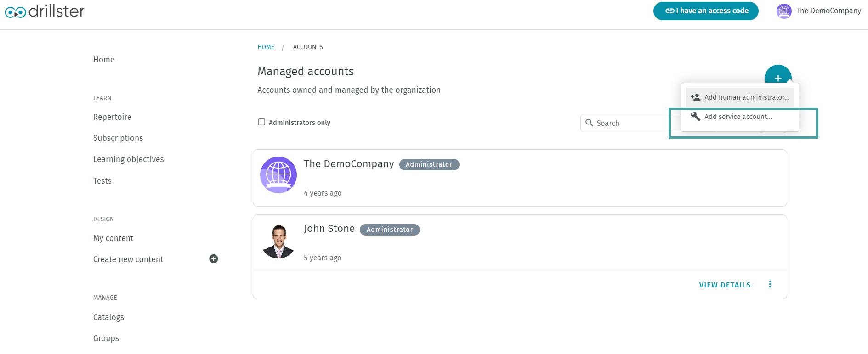Open Groups in the sidebar
The height and width of the screenshot is (354, 868).
coord(106,338)
